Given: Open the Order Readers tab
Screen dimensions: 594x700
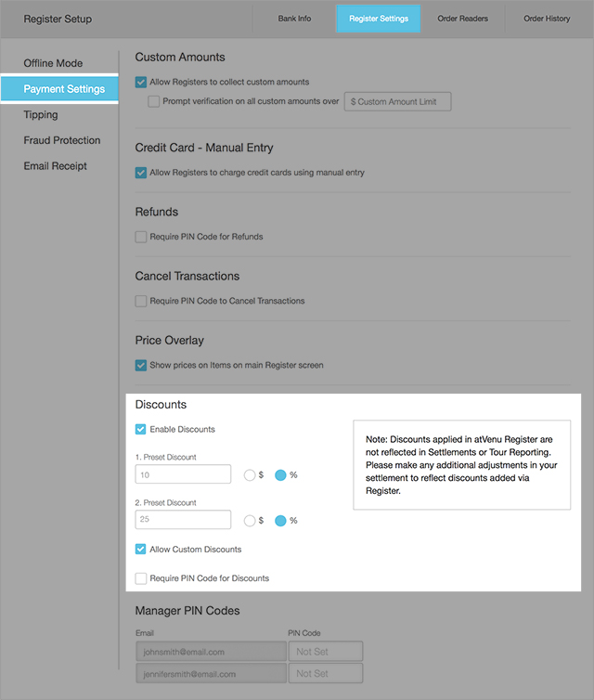Looking at the screenshot, I should point(462,19).
